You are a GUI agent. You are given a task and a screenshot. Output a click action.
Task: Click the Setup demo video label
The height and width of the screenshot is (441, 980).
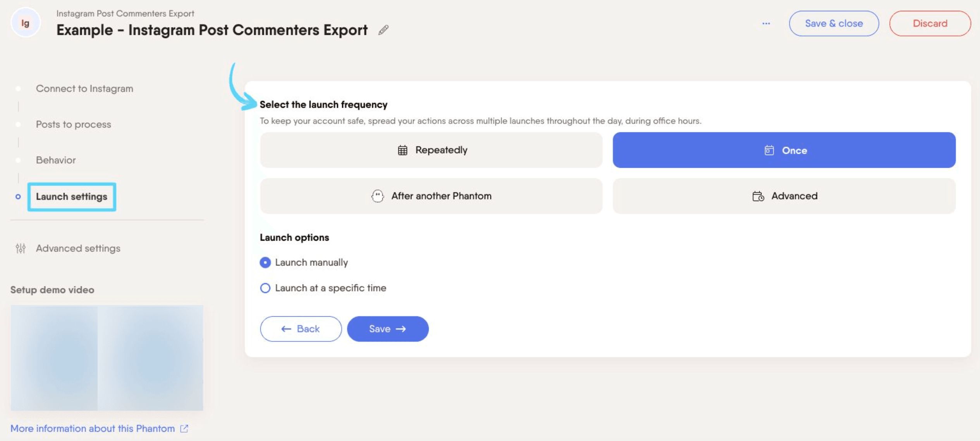click(52, 290)
